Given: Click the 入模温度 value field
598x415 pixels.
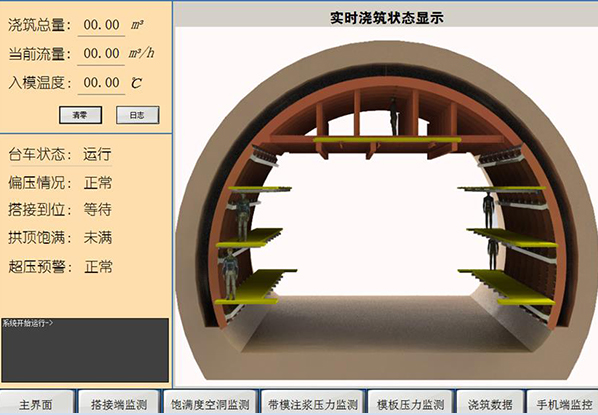Looking at the screenshot, I should [101, 83].
